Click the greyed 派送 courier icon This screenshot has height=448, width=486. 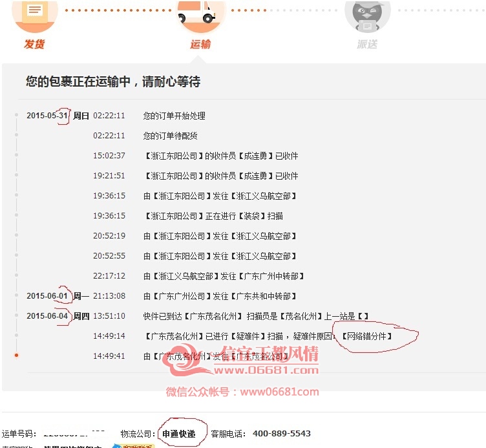[368, 16]
